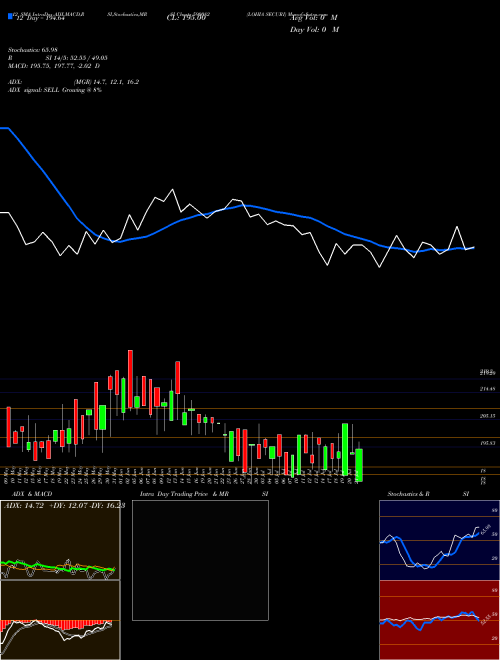Click the last green candlestick on the right

(x=359, y=465)
